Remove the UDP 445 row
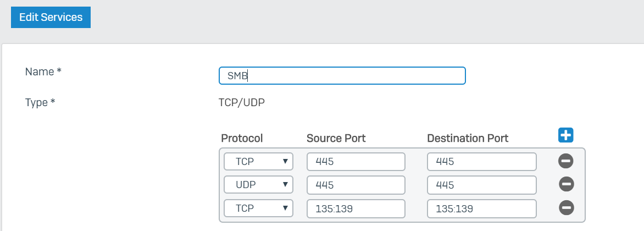 point(566,185)
